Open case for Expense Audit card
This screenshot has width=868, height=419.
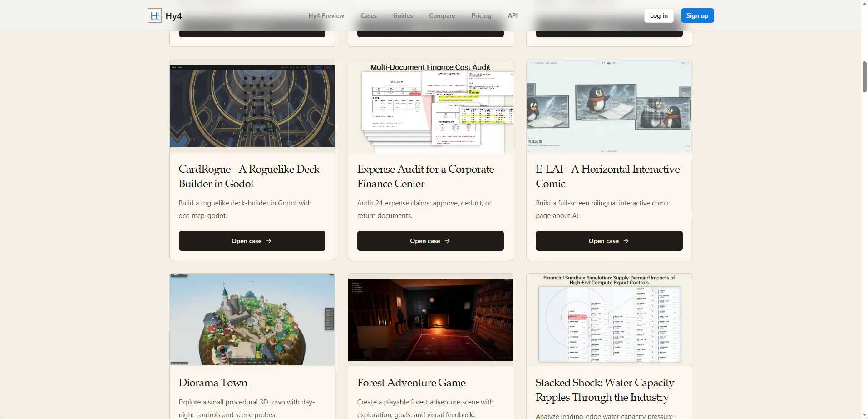tap(430, 241)
